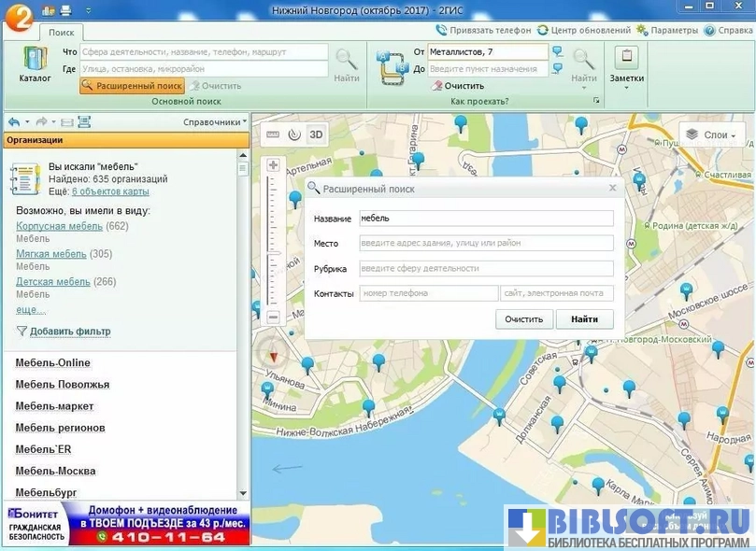Switch to the Поиск ribbon tab
756x551 pixels.
click(x=62, y=32)
